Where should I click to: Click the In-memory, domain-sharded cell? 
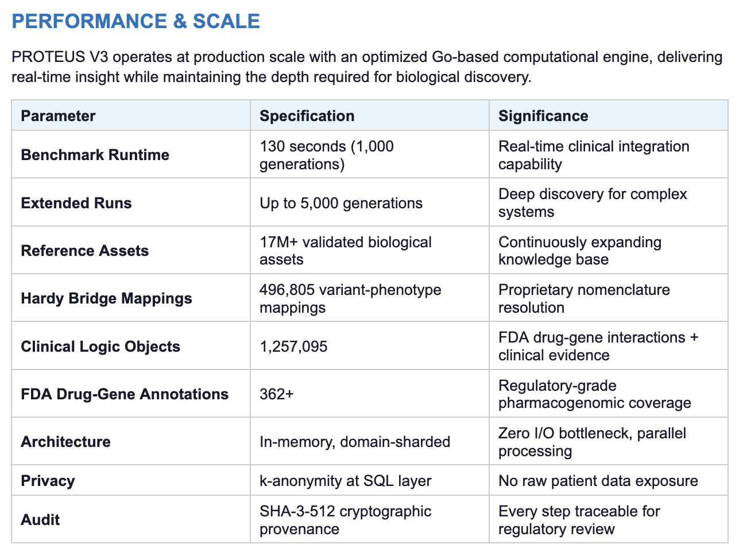click(x=354, y=442)
